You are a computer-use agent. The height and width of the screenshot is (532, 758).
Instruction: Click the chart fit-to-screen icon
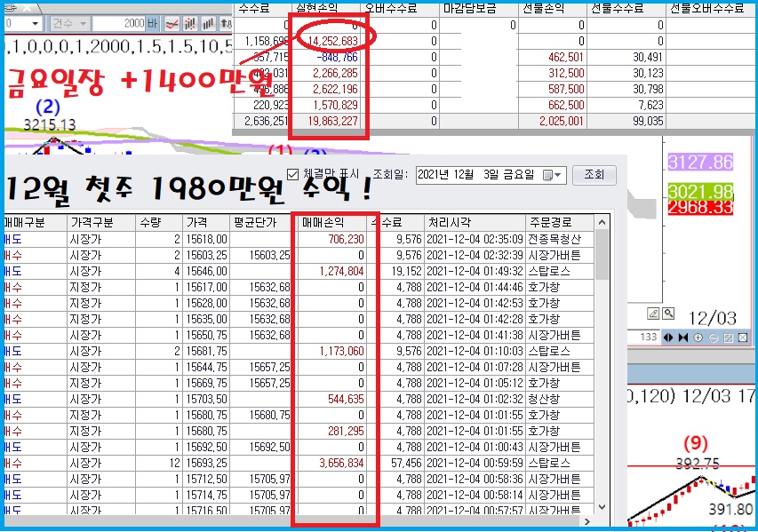click(728, 337)
